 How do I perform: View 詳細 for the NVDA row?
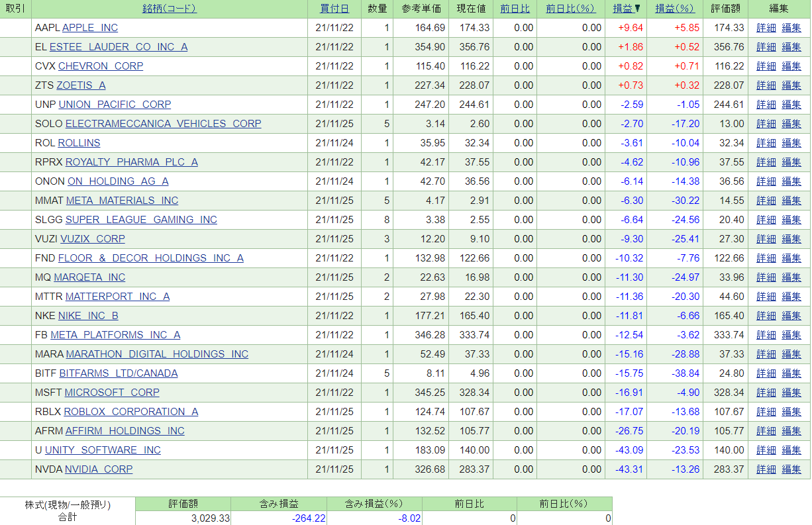[766, 469]
